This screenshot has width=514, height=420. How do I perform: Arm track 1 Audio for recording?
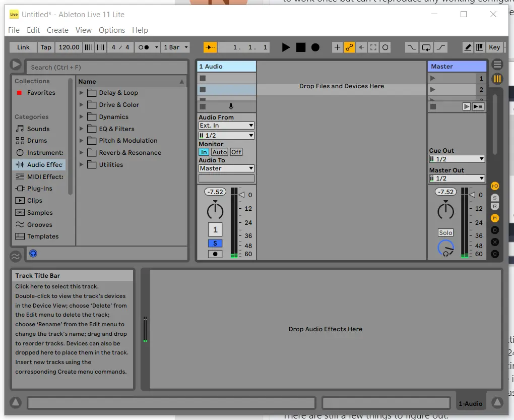click(215, 254)
